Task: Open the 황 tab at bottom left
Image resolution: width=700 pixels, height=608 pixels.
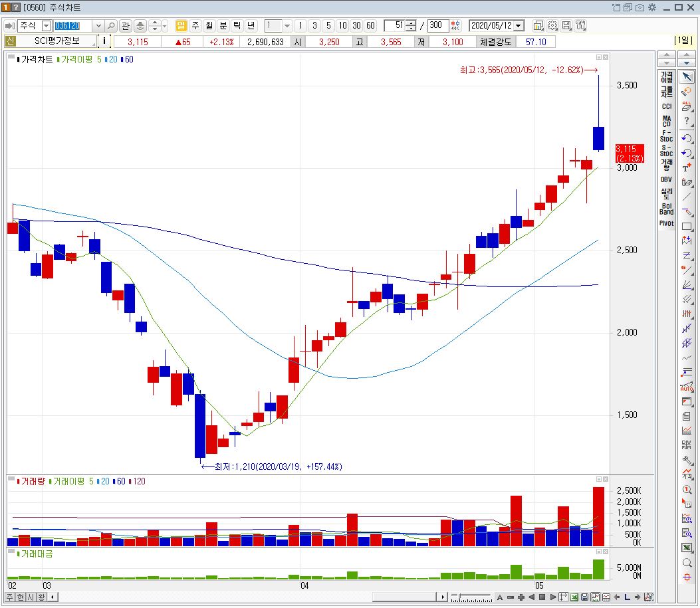Action: [x=41, y=597]
